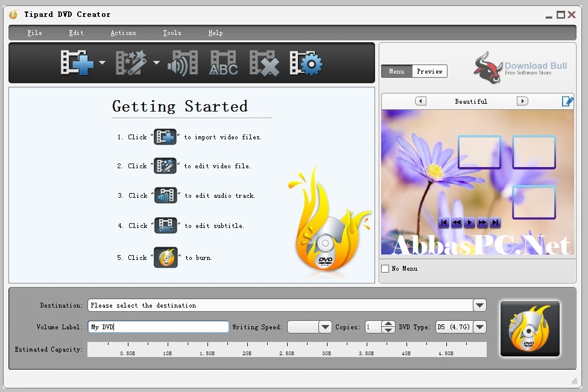
Task: Open the File menu
Action: [x=34, y=33]
